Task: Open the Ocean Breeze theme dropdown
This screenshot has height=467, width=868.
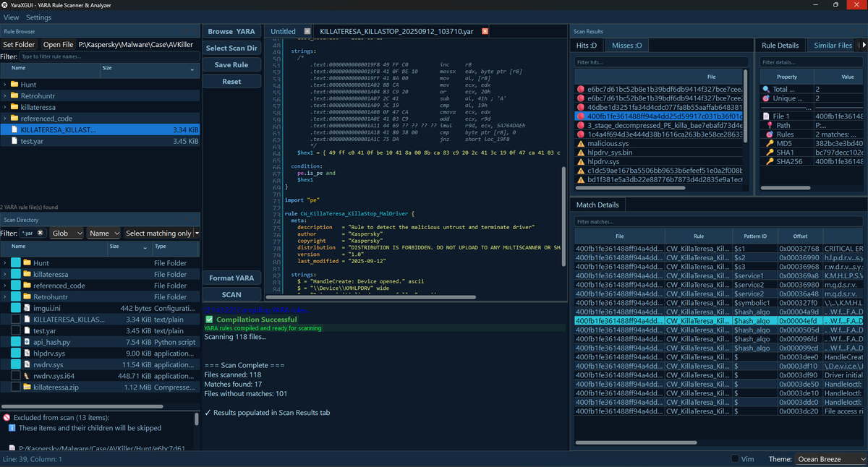Action: pyautogui.click(x=830, y=459)
